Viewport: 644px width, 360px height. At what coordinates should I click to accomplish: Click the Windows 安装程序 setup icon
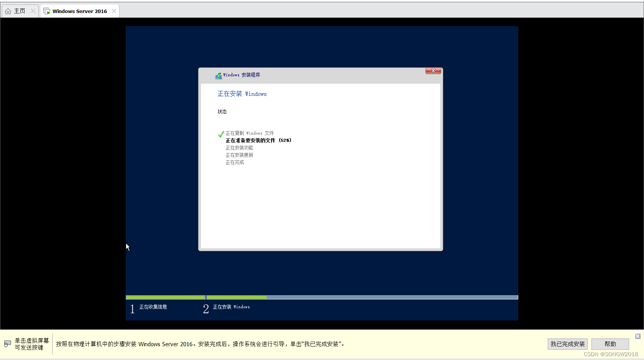[219, 76]
